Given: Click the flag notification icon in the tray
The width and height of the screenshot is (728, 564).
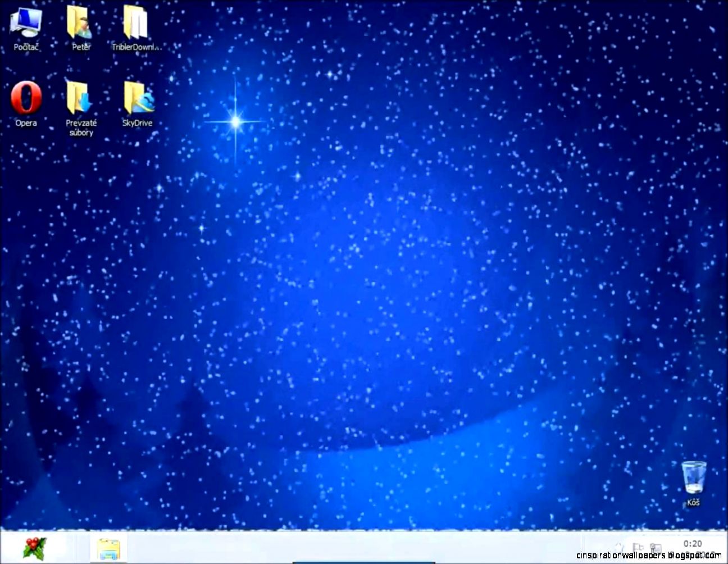Looking at the screenshot, I should (638, 546).
